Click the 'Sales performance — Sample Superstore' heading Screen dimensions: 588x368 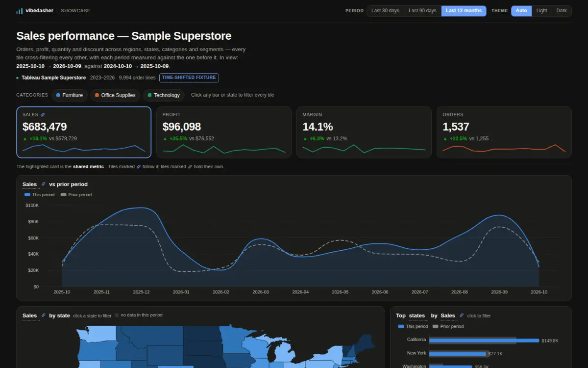[124, 36]
